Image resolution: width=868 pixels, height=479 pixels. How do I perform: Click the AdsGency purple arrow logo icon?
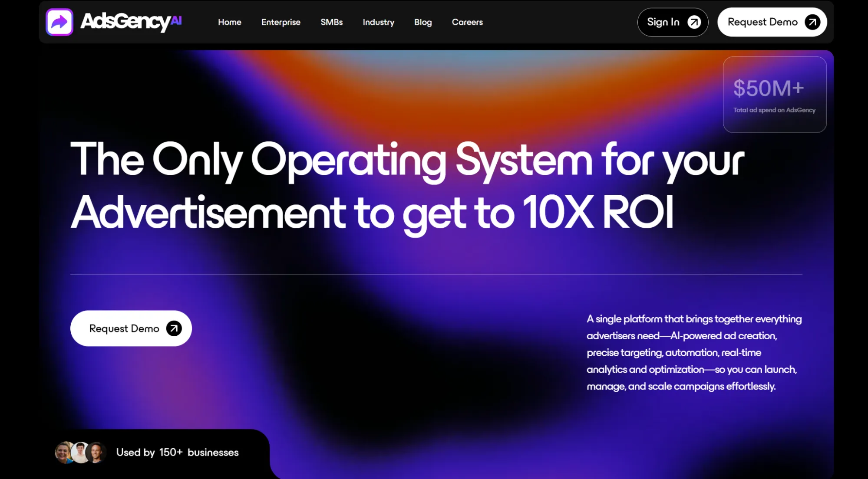59,22
